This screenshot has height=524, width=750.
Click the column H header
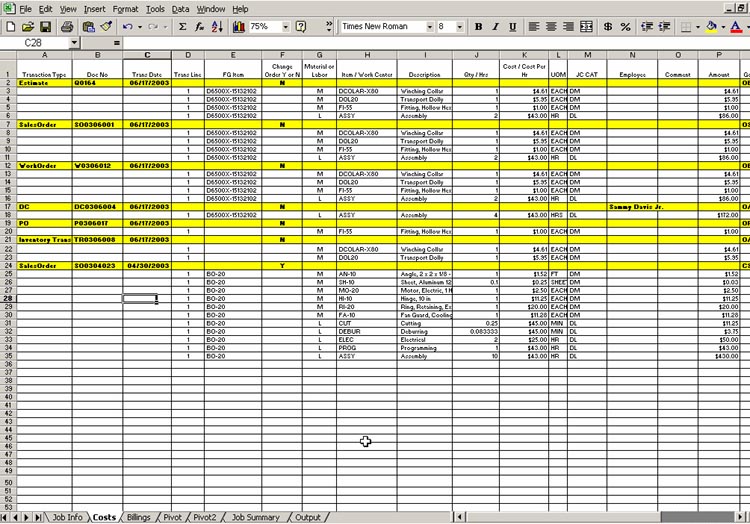[x=367, y=54]
